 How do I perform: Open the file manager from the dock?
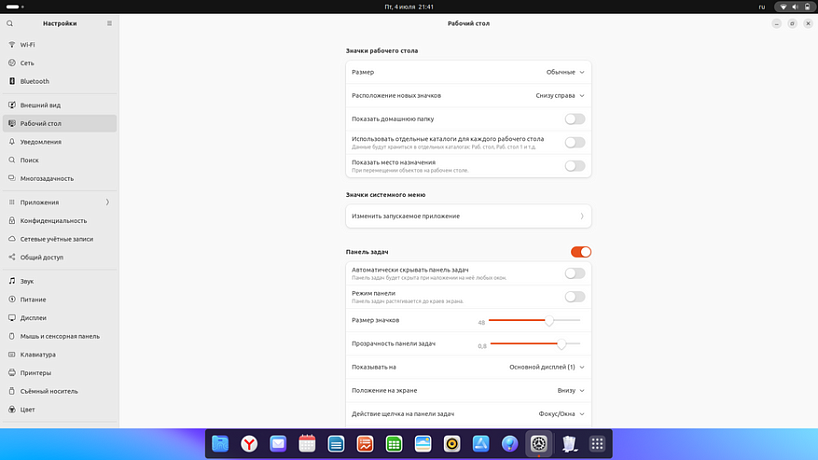220,443
